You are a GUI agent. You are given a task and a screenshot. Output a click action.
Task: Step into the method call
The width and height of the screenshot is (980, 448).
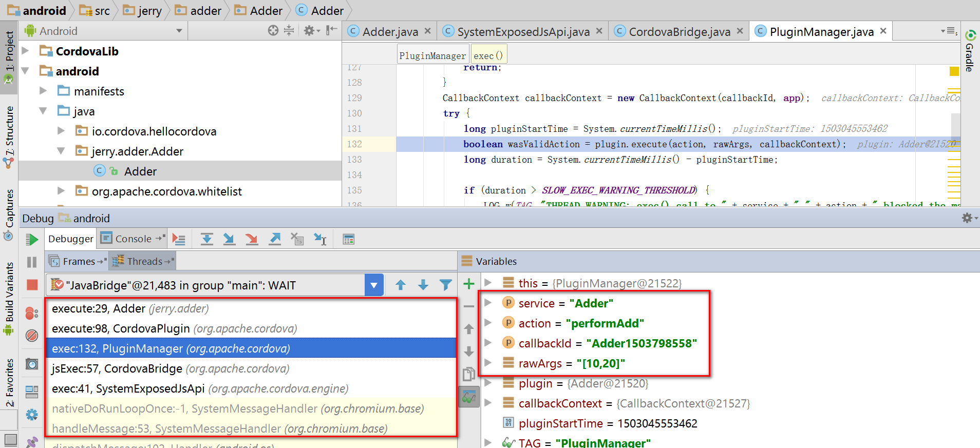coord(229,239)
